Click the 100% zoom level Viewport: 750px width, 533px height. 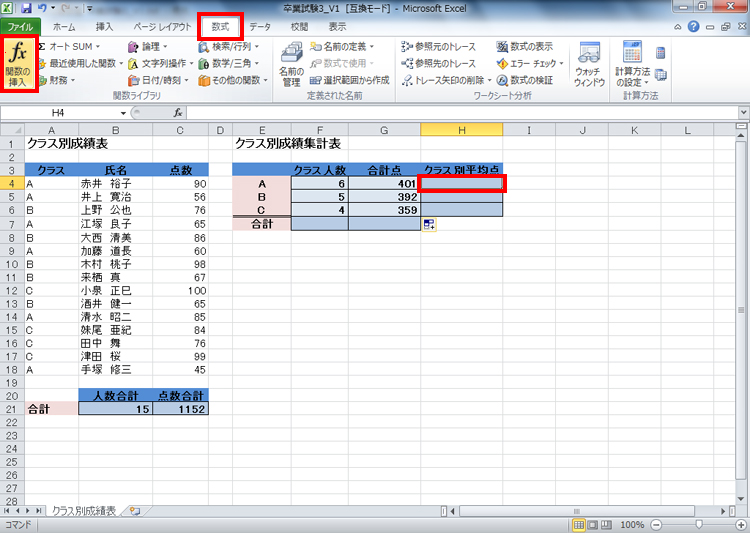click(x=631, y=525)
